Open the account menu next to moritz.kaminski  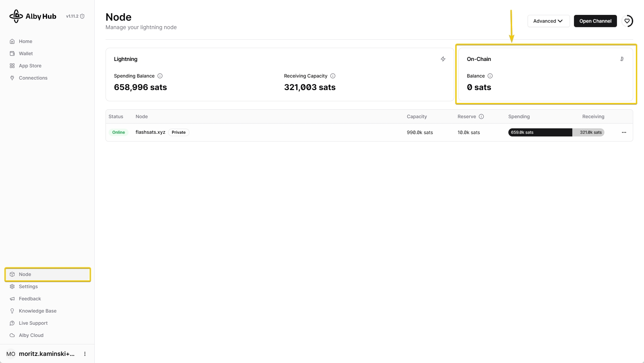point(85,354)
